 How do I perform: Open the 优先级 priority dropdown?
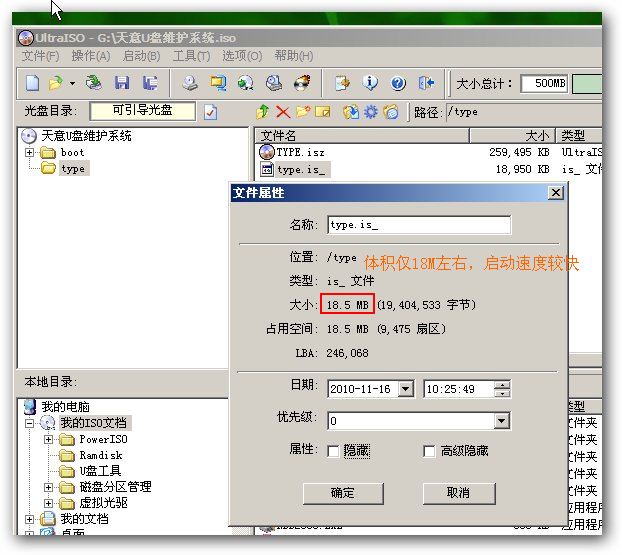pos(502,421)
